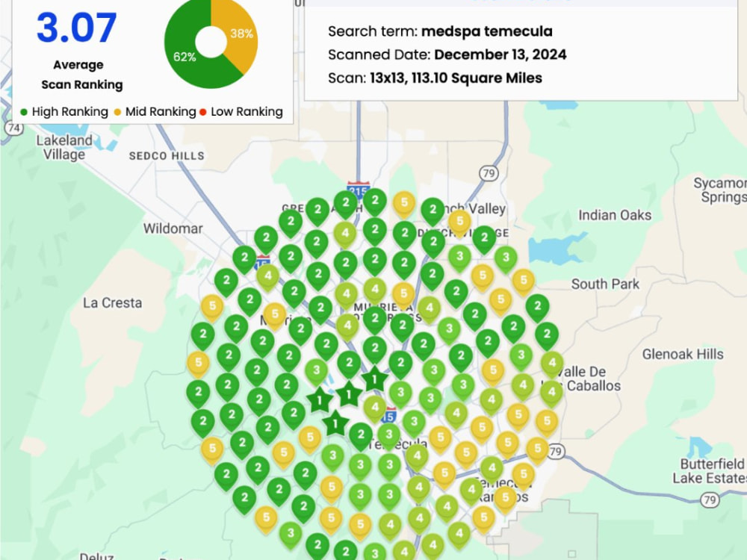Click the Wildomar map label
The width and height of the screenshot is (747, 560).
point(173,228)
